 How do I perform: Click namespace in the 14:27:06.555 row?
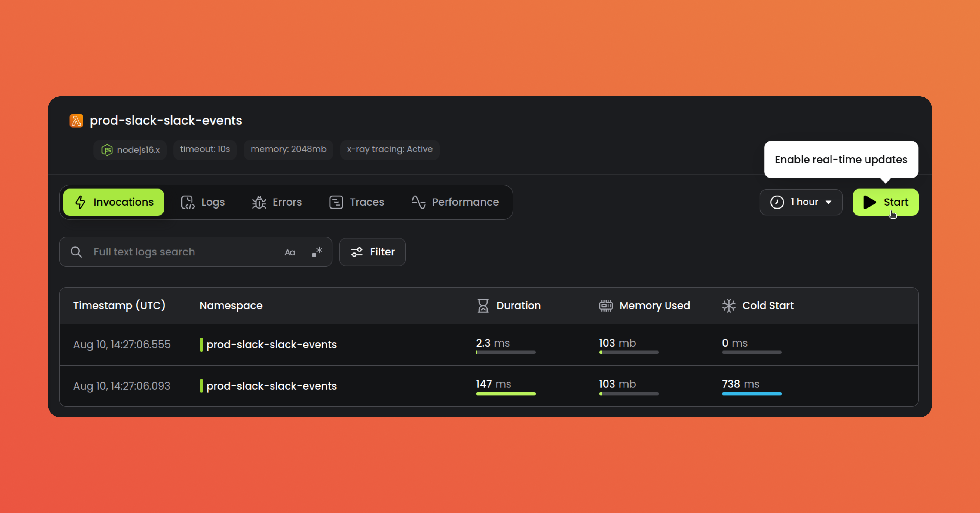tap(271, 345)
